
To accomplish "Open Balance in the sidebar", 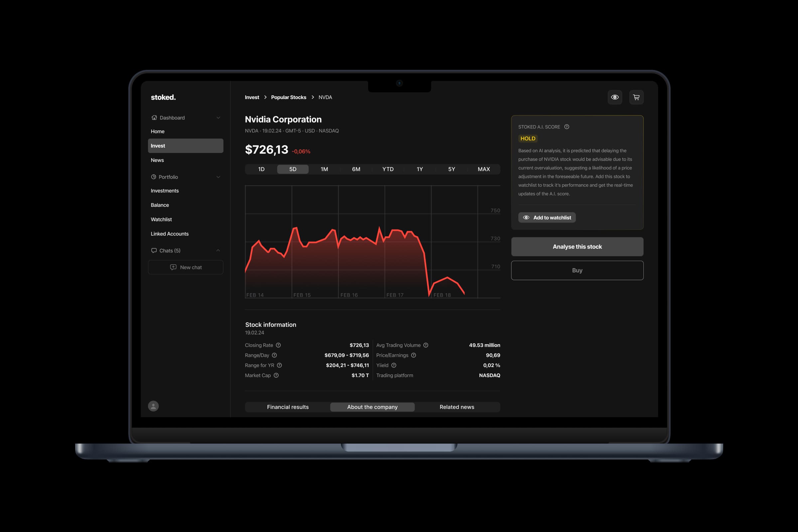I will (x=186, y=205).
